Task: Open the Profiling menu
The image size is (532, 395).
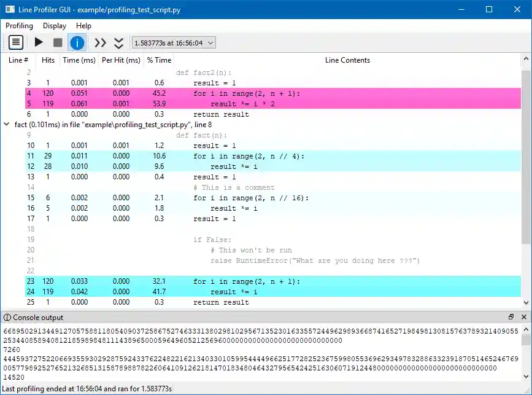Action: [x=19, y=26]
